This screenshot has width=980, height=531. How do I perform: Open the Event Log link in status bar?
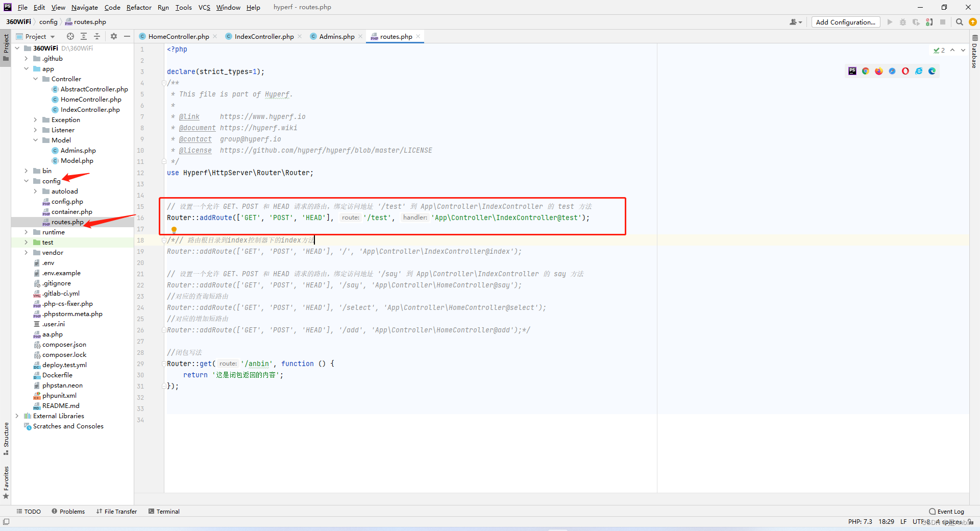[950, 511]
